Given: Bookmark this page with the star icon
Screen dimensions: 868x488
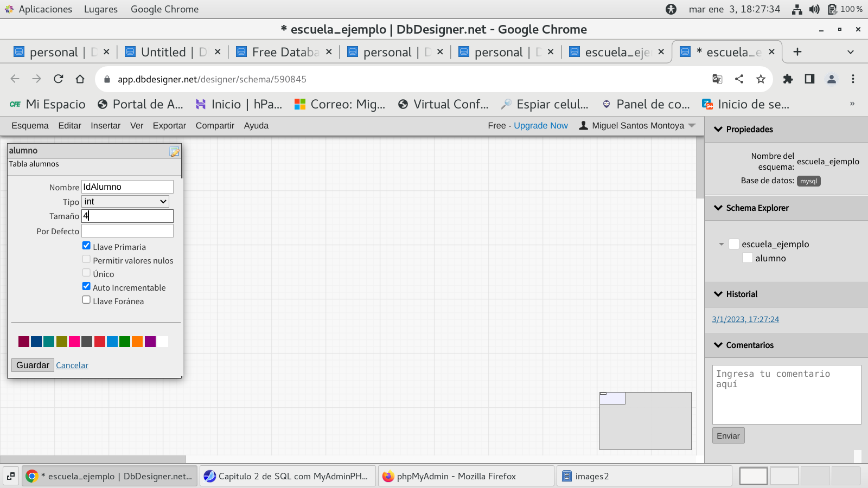Looking at the screenshot, I should (761, 79).
